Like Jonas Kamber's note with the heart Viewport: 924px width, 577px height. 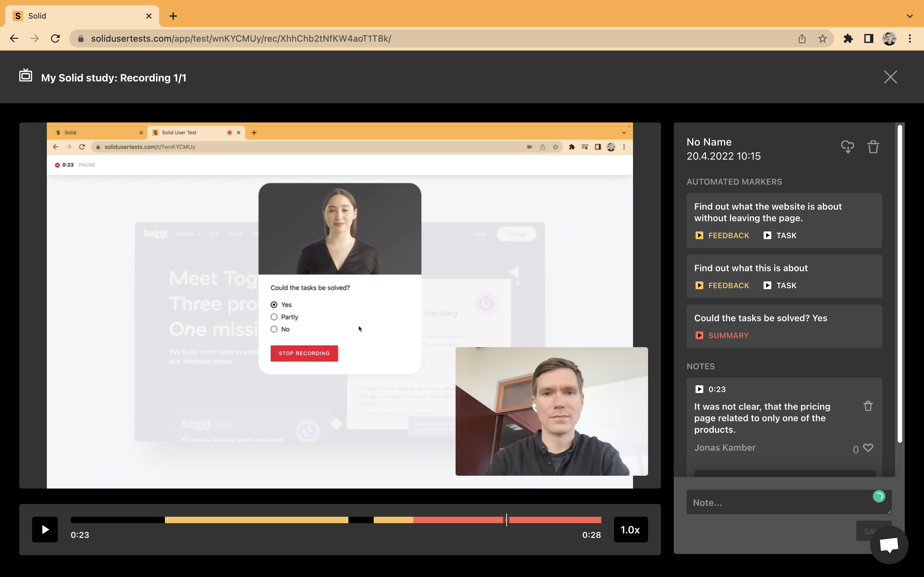[868, 447]
